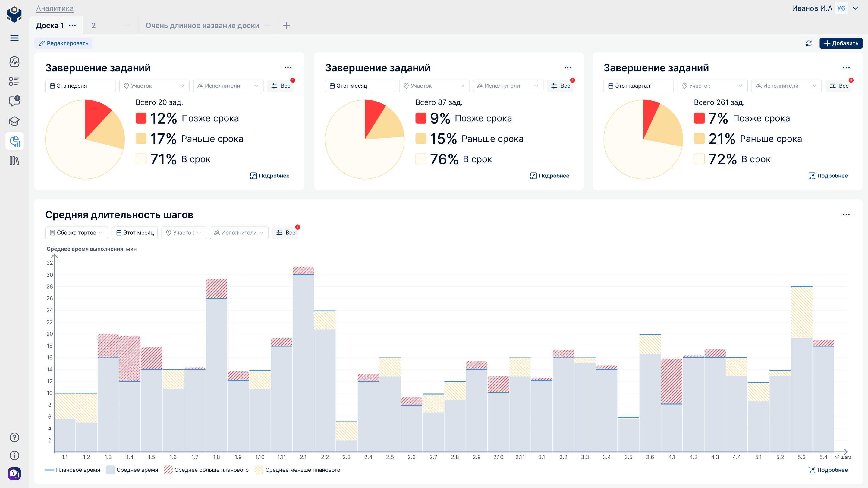This screenshot has width=868, height=488.
Task: Open Все filters in Этот квартал widget
Action: (x=839, y=86)
